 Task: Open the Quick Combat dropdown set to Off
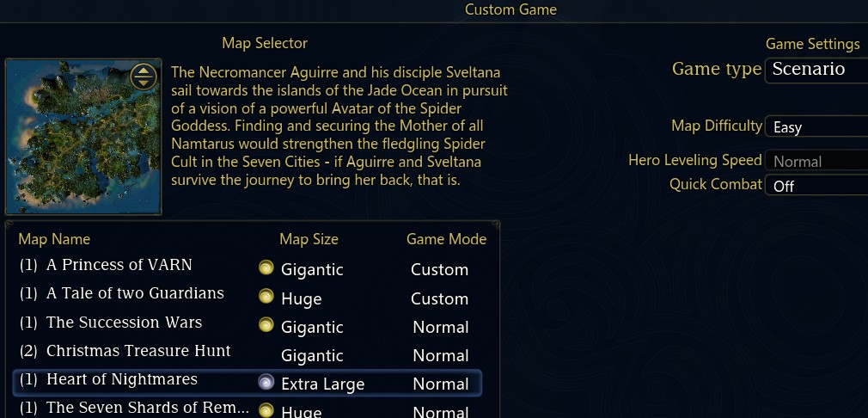(816, 186)
